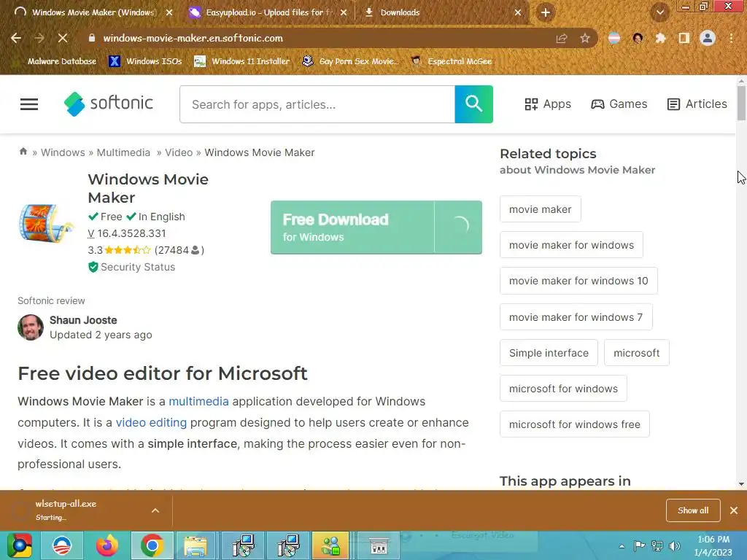Bookmark this page with the star icon
The height and width of the screenshot is (560, 747).
click(585, 38)
